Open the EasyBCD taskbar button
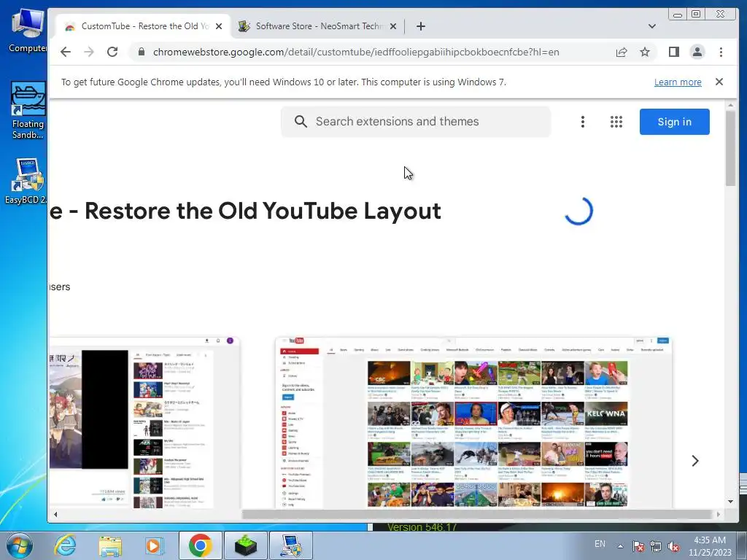Viewport: 747px width, 560px height. click(291, 545)
